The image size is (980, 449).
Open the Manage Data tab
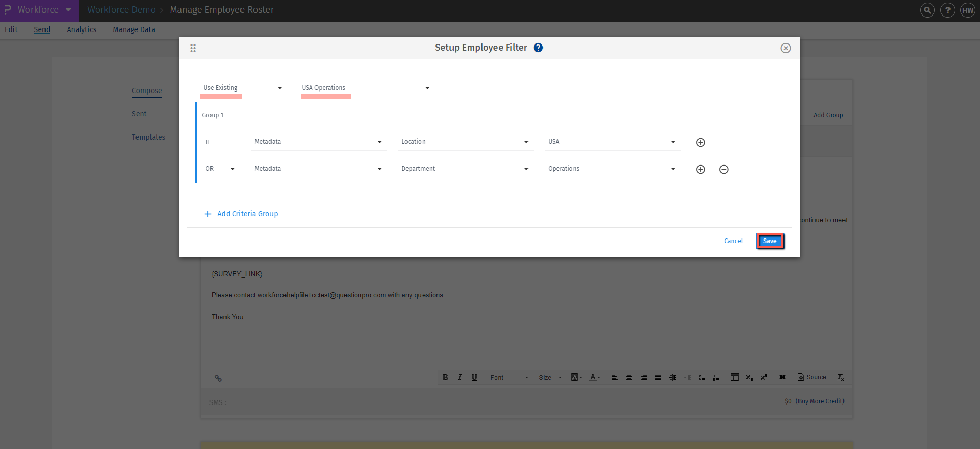pyautogui.click(x=134, y=29)
